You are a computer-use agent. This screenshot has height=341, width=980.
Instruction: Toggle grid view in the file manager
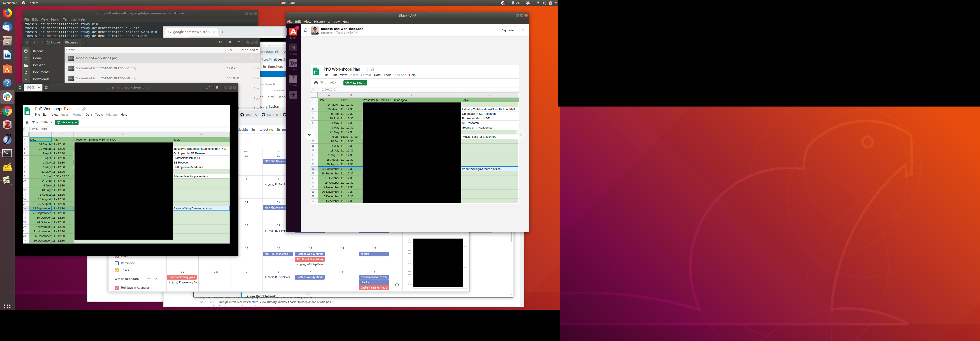pos(230,42)
